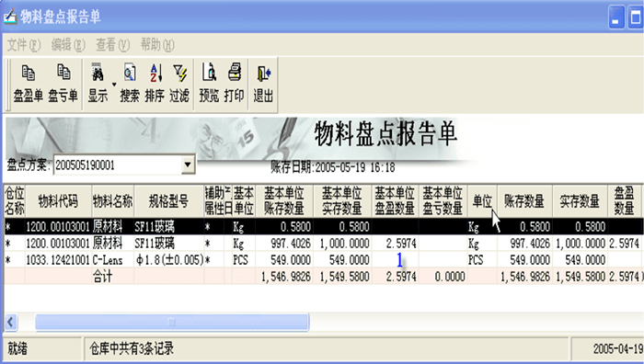Minimize the 物料盘点报告单 window
644x364 pixels.
coord(616,17)
